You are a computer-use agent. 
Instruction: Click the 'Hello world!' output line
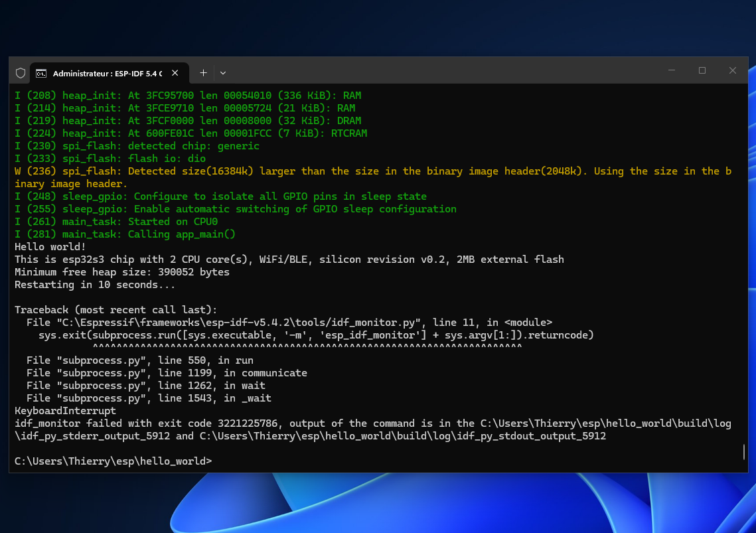(50, 247)
